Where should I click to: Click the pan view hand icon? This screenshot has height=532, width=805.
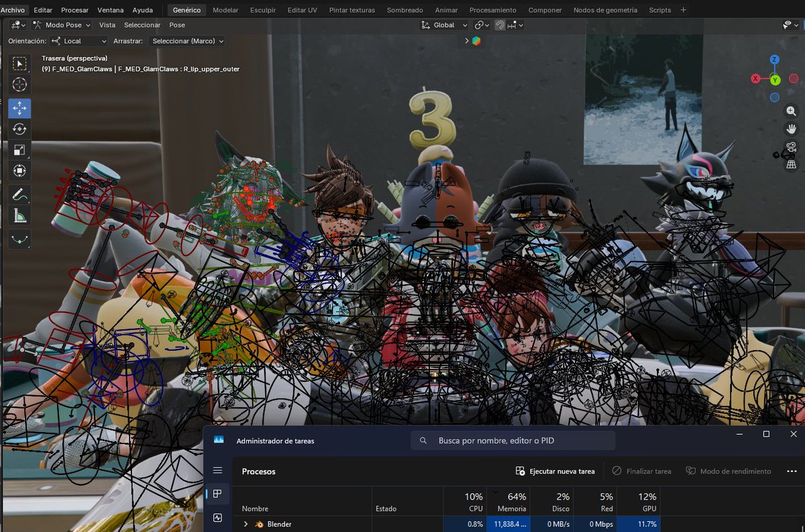(792, 129)
